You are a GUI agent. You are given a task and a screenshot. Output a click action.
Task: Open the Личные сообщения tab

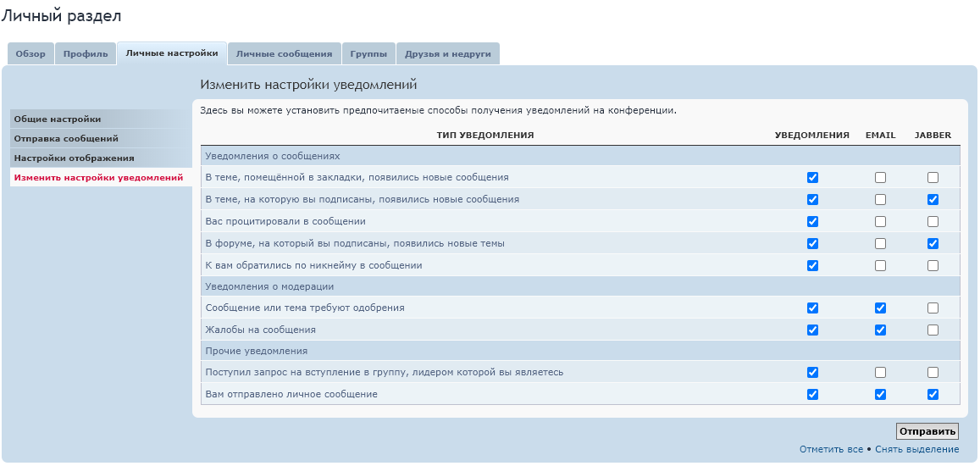[284, 53]
